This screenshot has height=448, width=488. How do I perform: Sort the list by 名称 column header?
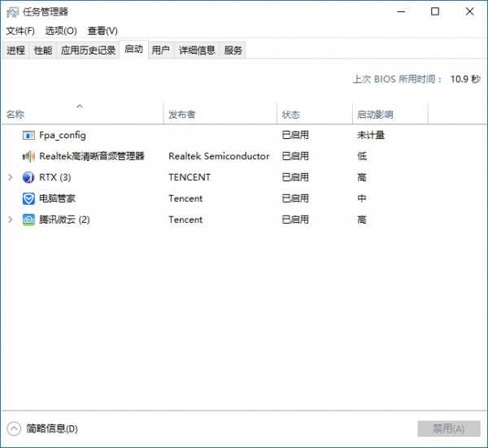click(15, 115)
